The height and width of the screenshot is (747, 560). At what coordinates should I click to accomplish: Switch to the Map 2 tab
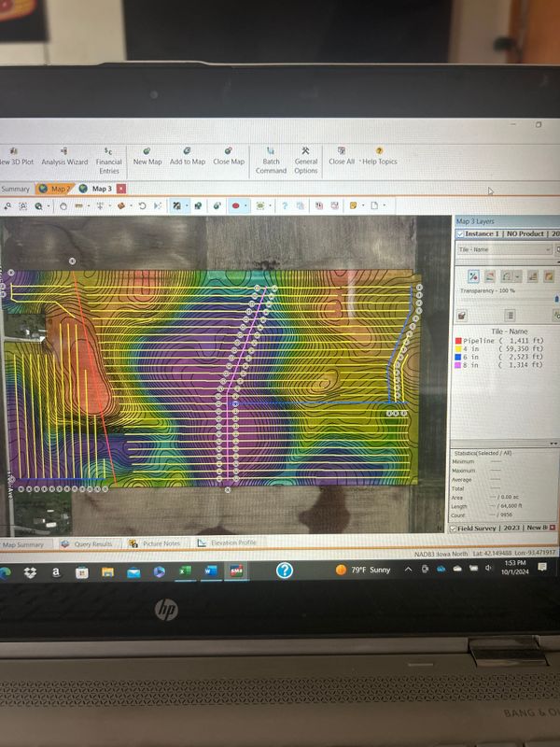(x=55, y=190)
